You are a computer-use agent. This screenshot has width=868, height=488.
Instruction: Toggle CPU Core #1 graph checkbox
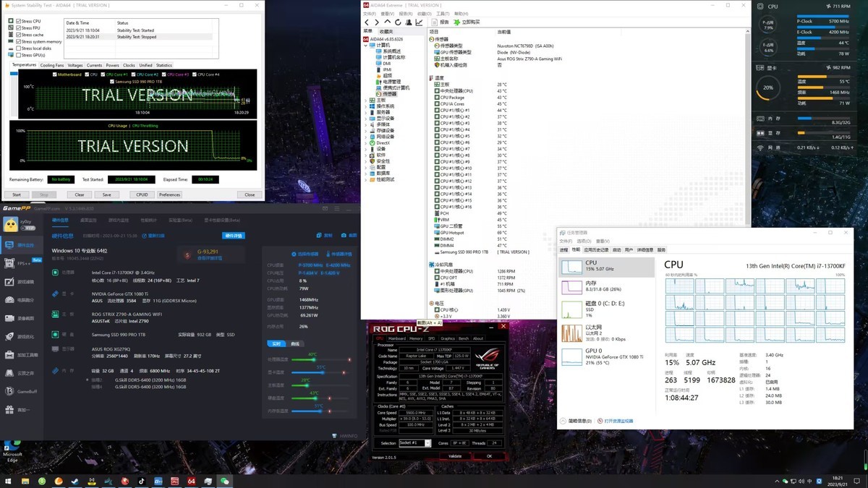tap(103, 74)
